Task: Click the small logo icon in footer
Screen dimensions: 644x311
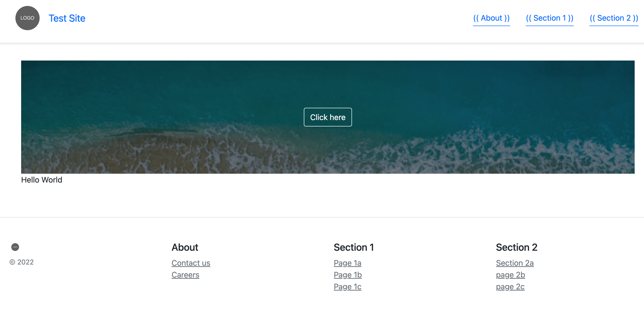Action: click(x=15, y=247)
